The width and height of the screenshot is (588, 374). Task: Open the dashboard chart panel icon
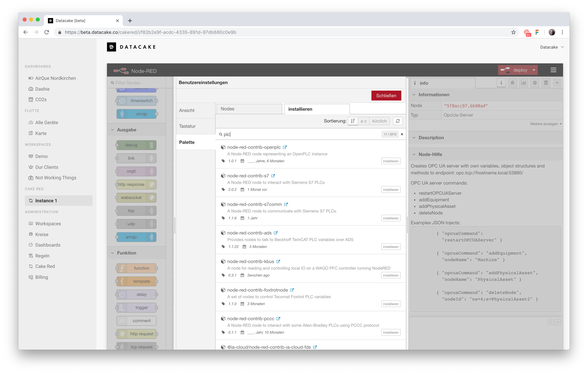coord(524,83)
